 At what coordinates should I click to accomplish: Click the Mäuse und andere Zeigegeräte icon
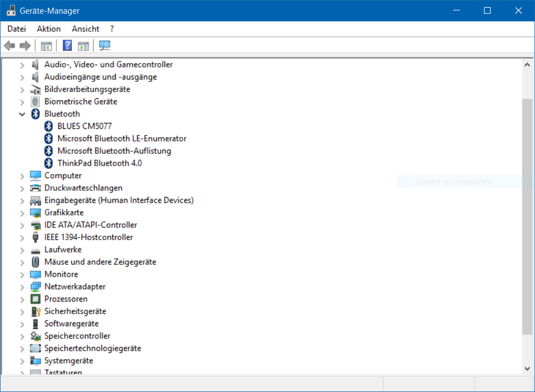36,262
